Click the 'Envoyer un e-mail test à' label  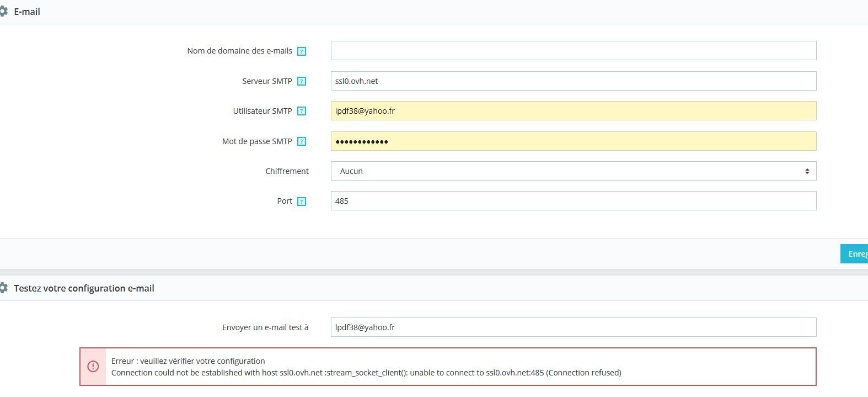(265, 327)
